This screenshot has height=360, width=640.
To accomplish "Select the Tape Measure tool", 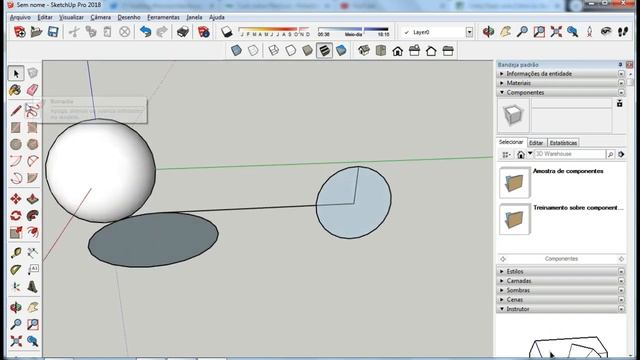I will pyautogui.click(x=16, y=253).
